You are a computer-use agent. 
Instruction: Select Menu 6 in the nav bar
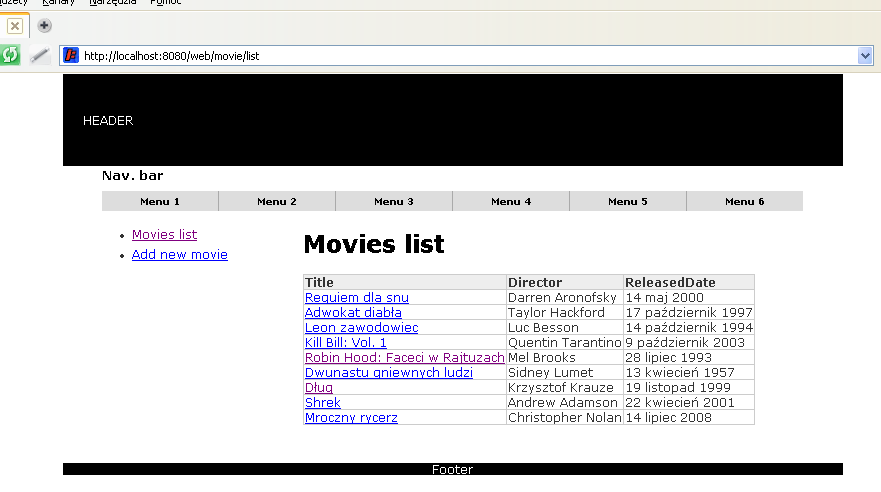click(744, 201)
